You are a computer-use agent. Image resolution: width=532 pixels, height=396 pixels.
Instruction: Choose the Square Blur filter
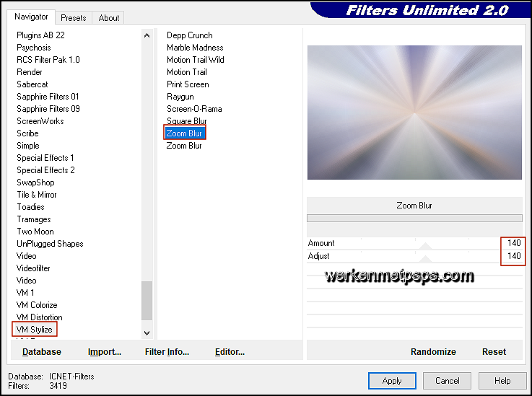[187, 121]
